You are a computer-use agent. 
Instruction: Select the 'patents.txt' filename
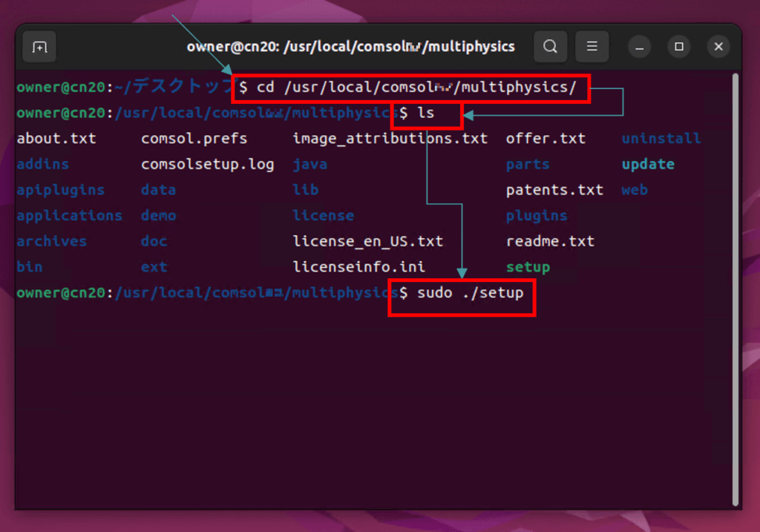coord(555,189)
